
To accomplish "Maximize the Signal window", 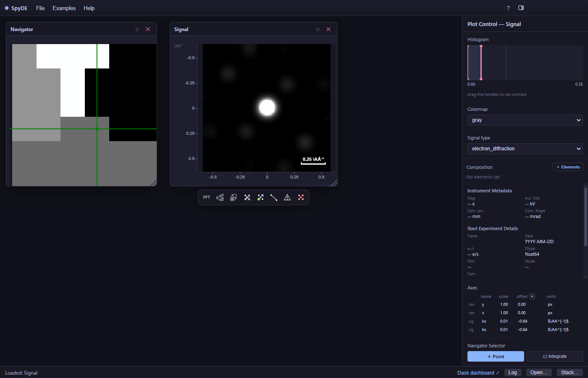I will [x=318, y=29].
